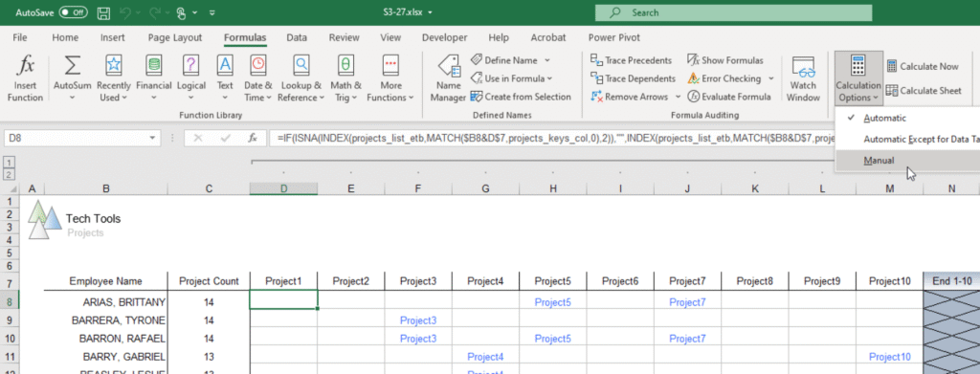Click Calculate Now
Image resolution: width=980 pixels, height=374 pixels.
(x=923, y=66)
